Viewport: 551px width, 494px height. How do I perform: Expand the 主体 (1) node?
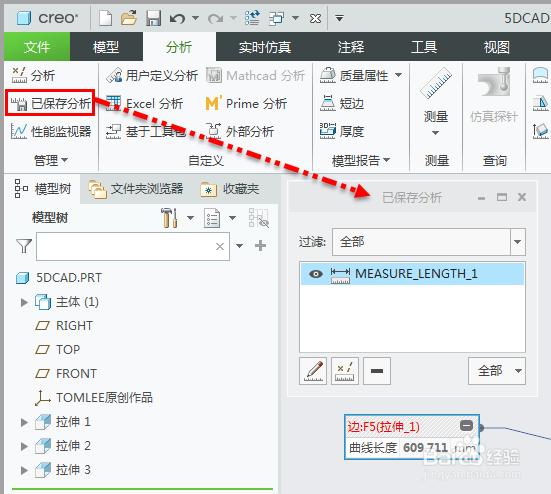pyautogui.click(x=24, y=302)
